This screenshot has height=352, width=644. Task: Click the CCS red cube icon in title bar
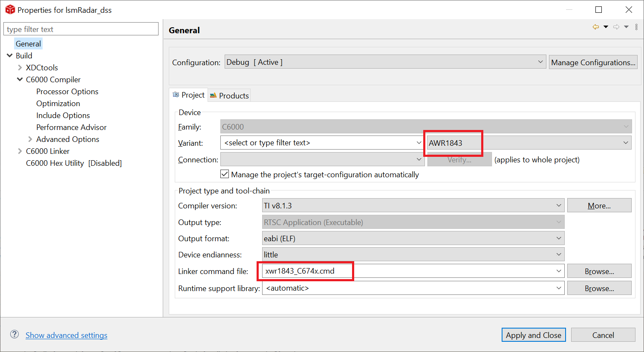point(9,9)
